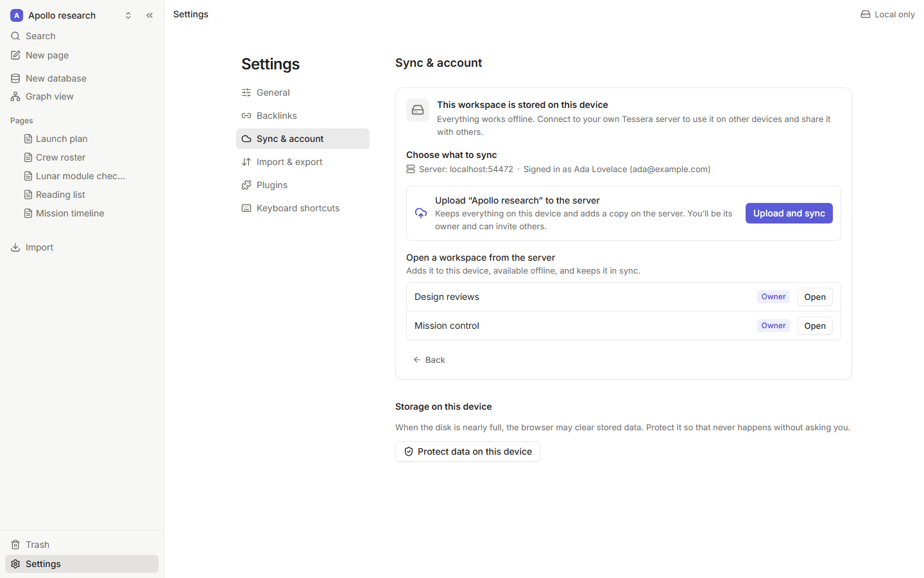Switch to the Backlinks settings tab
This screenshot has width=924, height=578.
click(x=303, y=116)
